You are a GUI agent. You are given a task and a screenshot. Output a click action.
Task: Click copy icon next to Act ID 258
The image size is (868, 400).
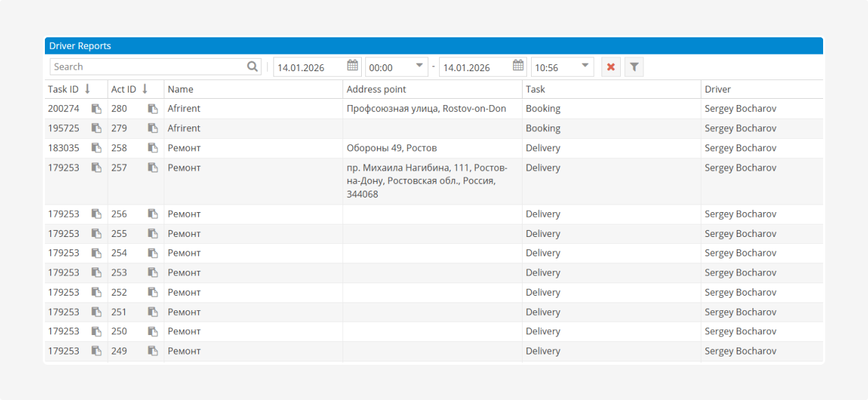coord(153,148)
